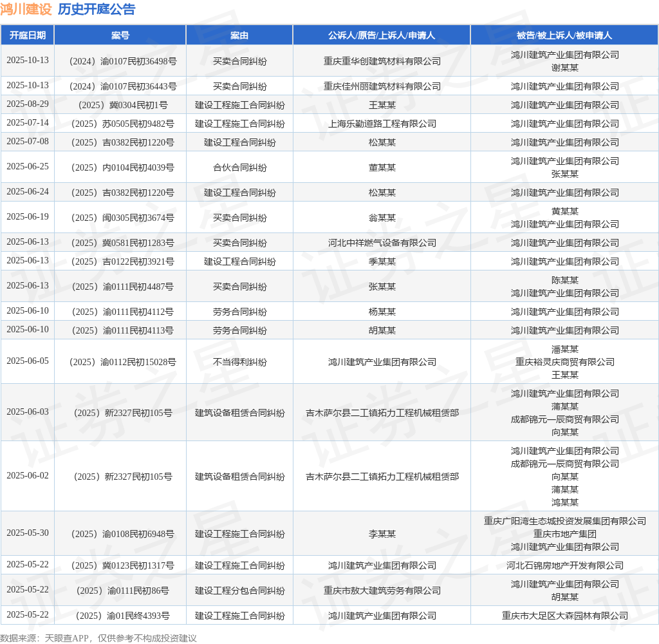Click defendant 黄某某
Viewport: 659px width, 644px height.
coord(565,212)
